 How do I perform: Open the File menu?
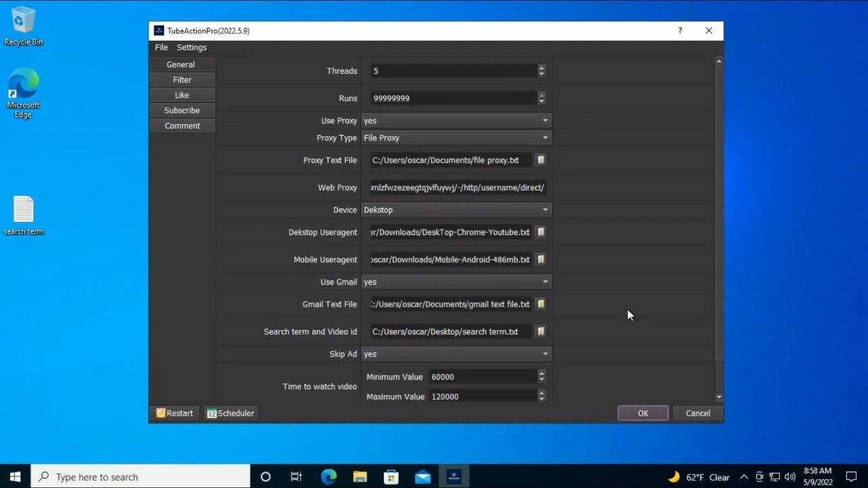(x=161, y=47)
